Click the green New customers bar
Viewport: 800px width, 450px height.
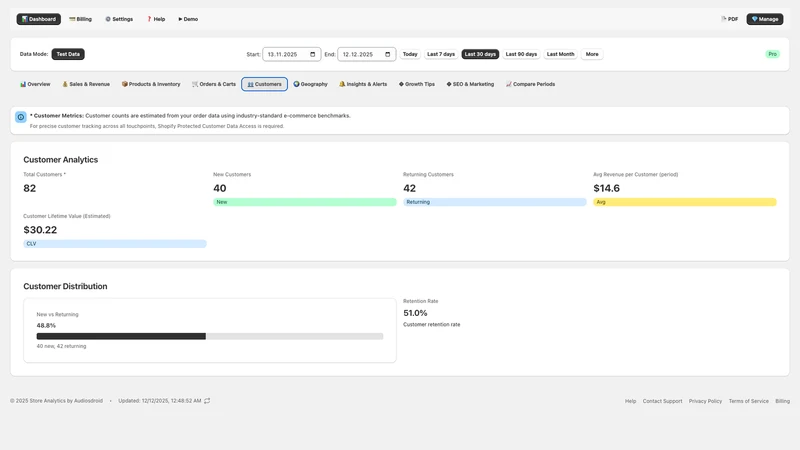(305, 202)
